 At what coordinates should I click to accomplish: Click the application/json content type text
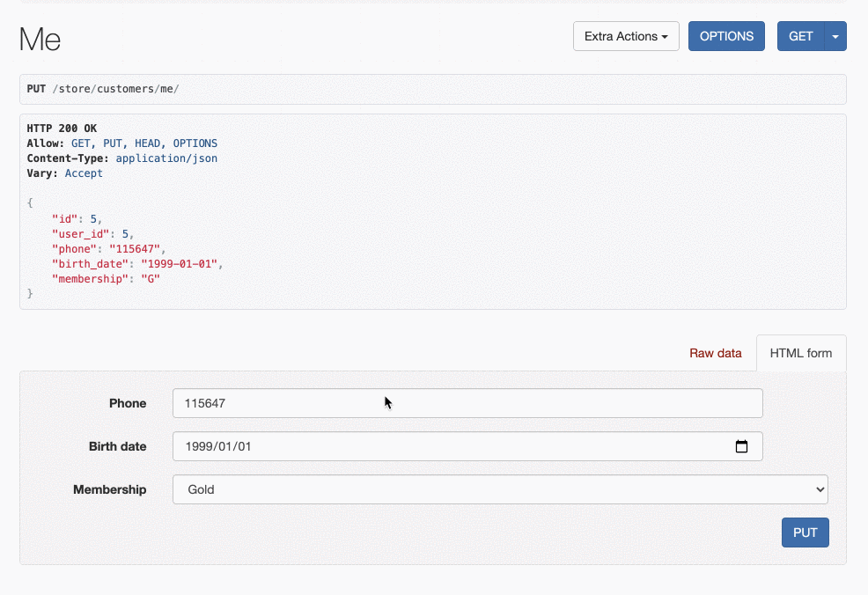[x=166, y=158]
